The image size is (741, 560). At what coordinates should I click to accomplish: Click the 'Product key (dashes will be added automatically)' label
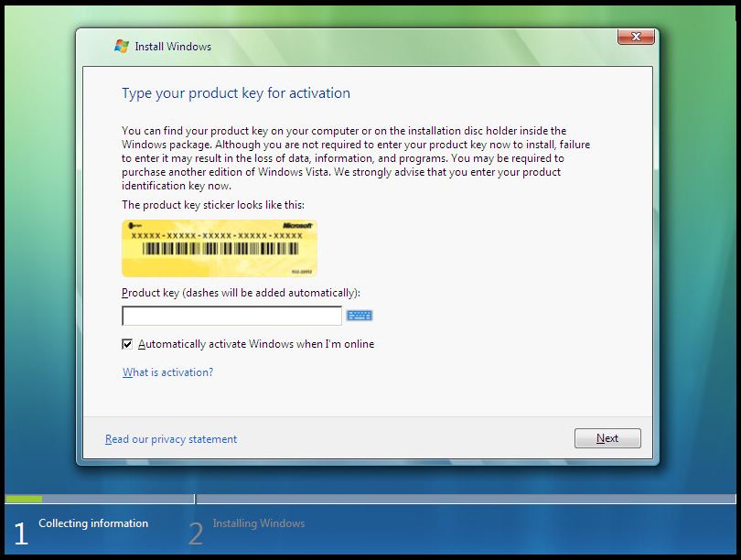click(241, 293)
